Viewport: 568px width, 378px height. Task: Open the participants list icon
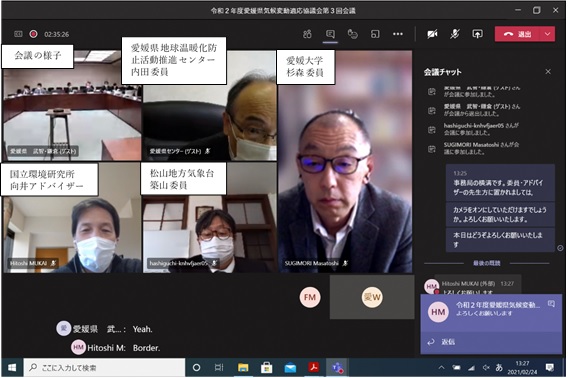click(307, 34)
